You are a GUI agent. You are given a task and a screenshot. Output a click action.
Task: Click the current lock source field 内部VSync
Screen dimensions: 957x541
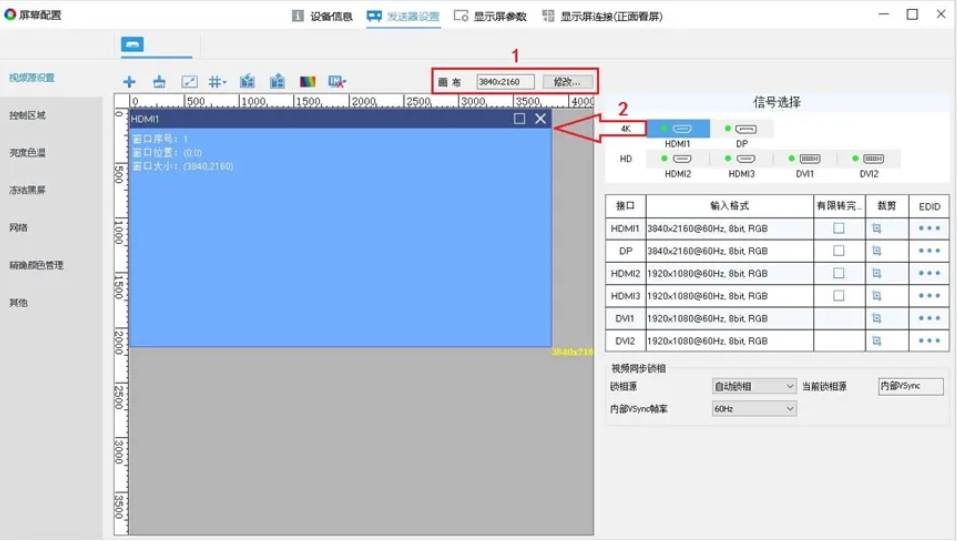[911, 386]
